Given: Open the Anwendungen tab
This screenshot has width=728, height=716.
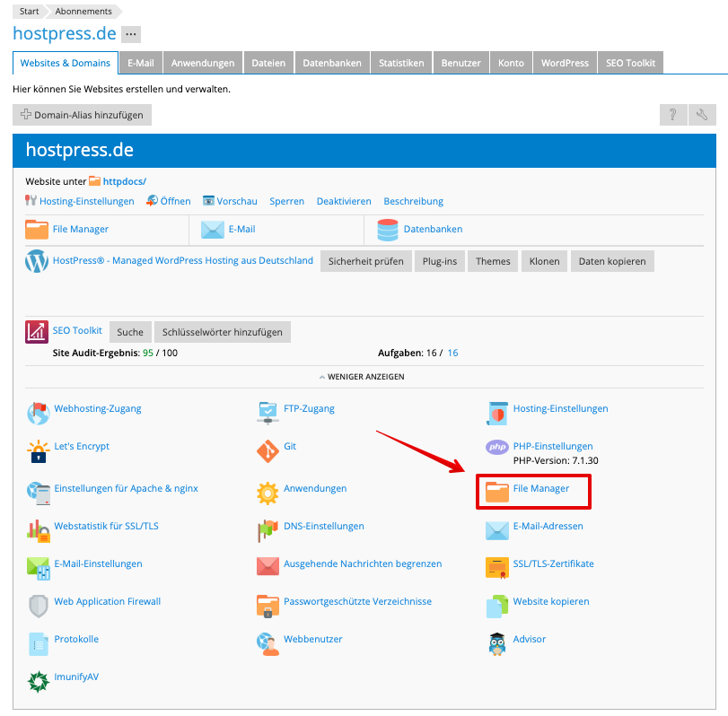Looking at the screenshot, I should (203, 63).
